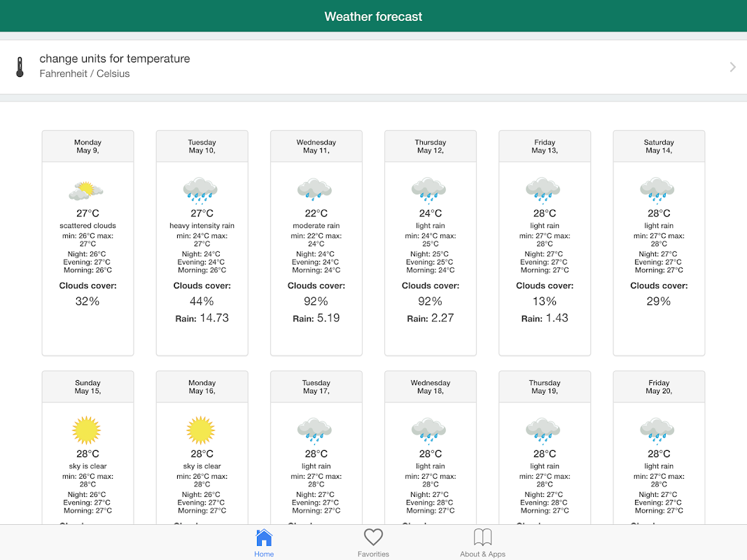Tap the Rain: 14.73 value
Viewport: 747px width, 560px height.
tap(202, 318)
